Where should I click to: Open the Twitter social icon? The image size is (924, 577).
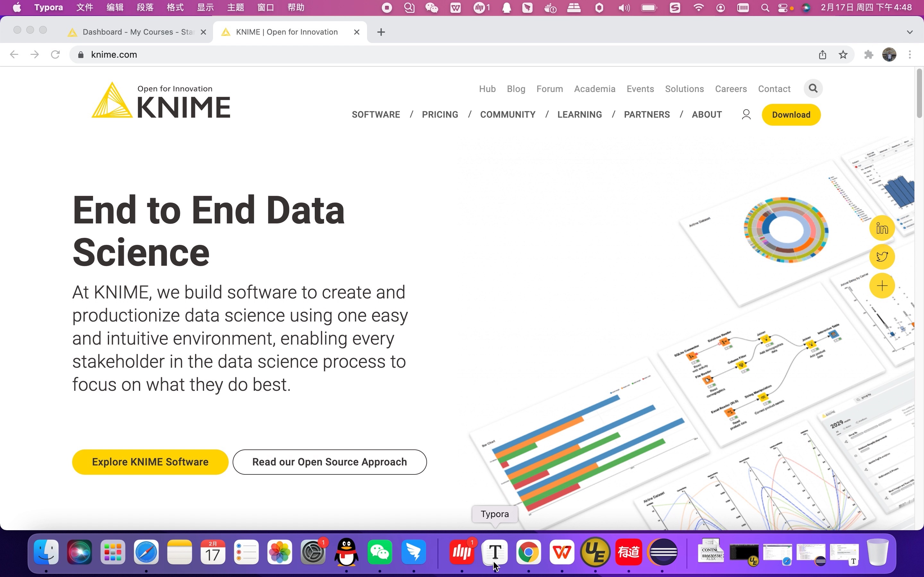click(x=883, y=256)
